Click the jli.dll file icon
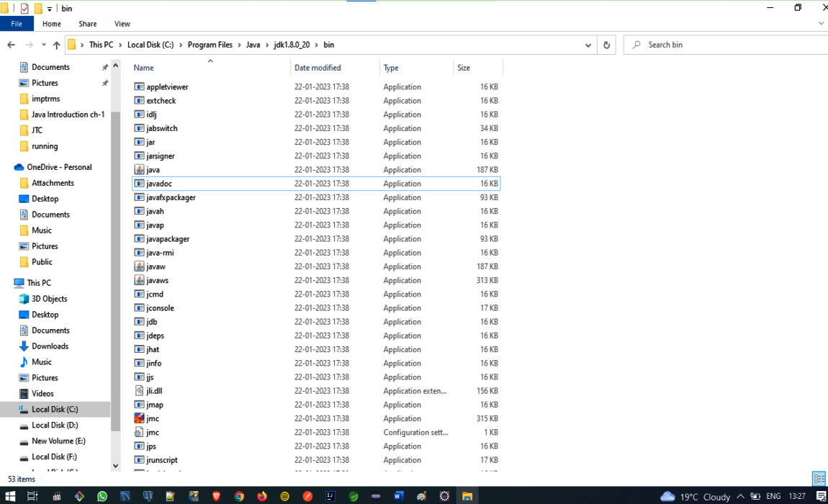 pos(140,391)
